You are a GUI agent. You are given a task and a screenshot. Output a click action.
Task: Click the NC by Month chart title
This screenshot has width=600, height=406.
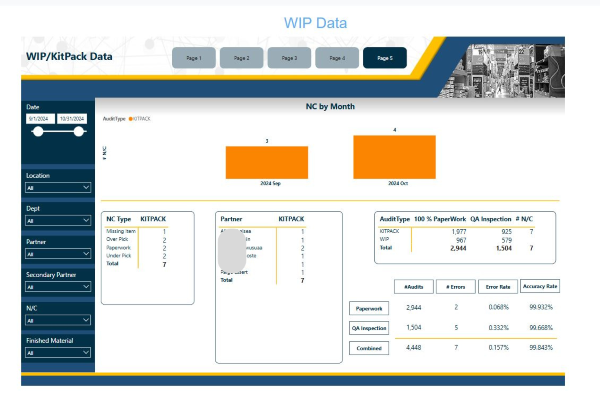coord(330,106)
